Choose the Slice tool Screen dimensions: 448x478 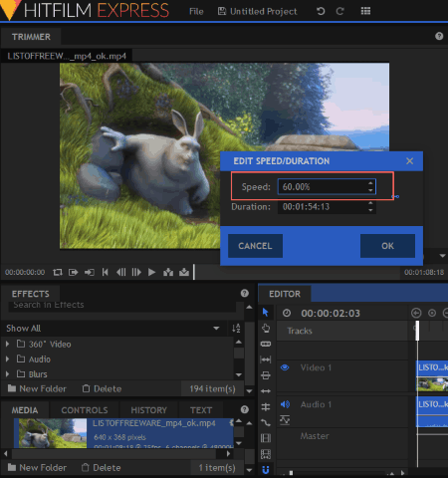[x=266, y=344]
